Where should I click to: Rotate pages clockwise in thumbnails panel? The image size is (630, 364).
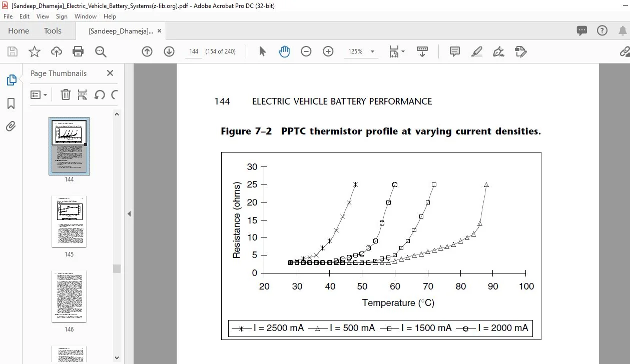click(x=115, y=94)
